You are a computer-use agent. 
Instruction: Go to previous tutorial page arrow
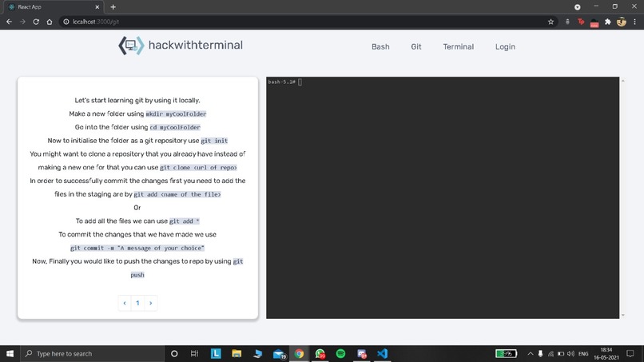tap(125, 303)
